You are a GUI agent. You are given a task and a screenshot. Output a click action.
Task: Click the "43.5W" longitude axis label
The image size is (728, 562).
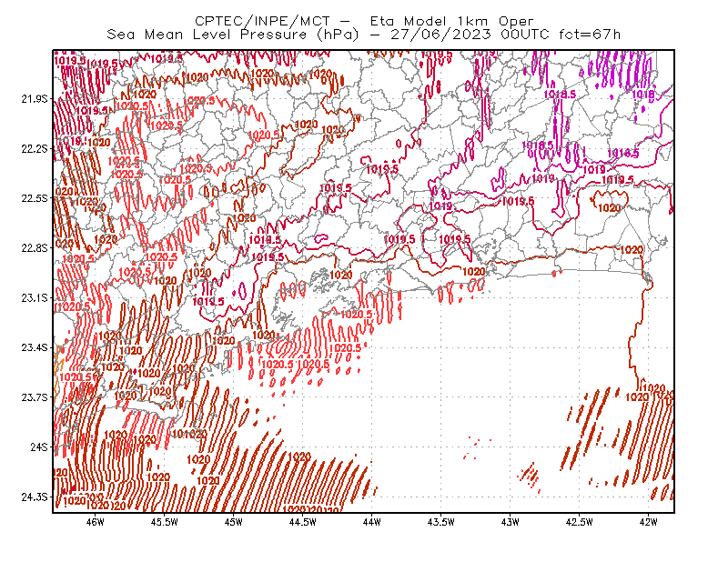tap(440, 522)
